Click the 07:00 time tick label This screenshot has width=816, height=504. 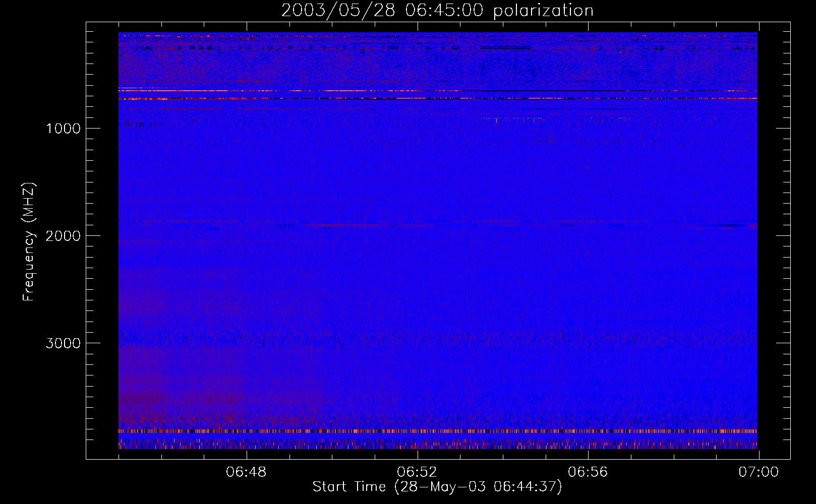759,472
